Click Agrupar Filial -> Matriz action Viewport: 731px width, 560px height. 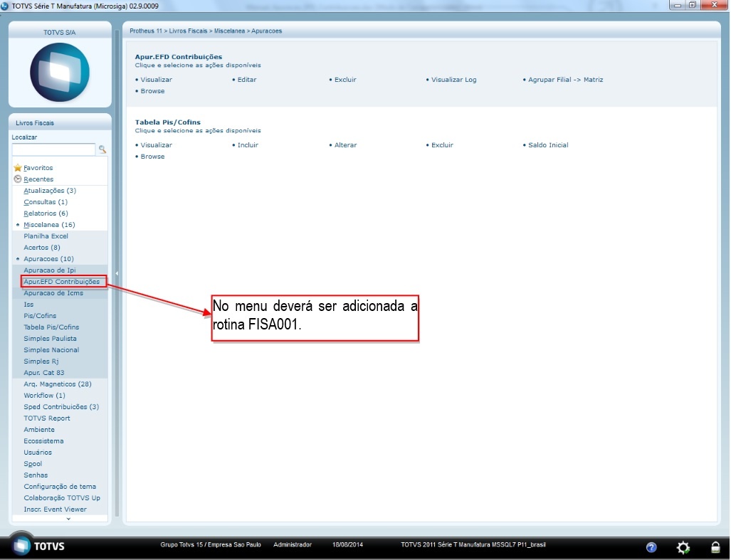565,80
